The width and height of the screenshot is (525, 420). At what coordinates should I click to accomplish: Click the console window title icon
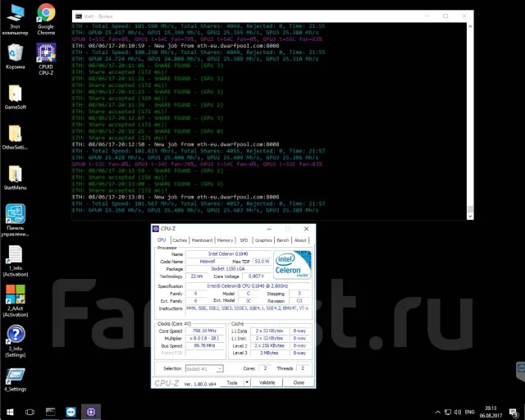(x=79, y=16)
